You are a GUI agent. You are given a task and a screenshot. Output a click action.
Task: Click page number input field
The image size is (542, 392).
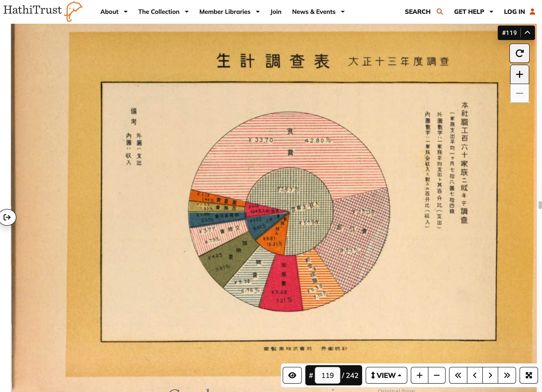point(327,375)
